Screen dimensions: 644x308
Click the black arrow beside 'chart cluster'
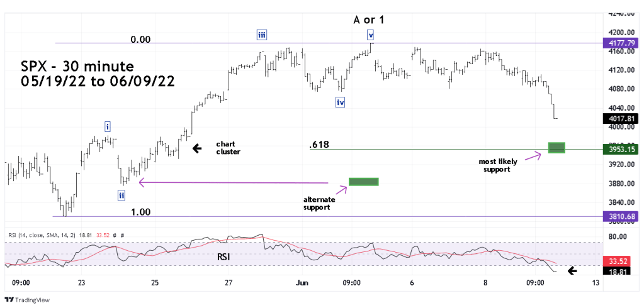197,148
